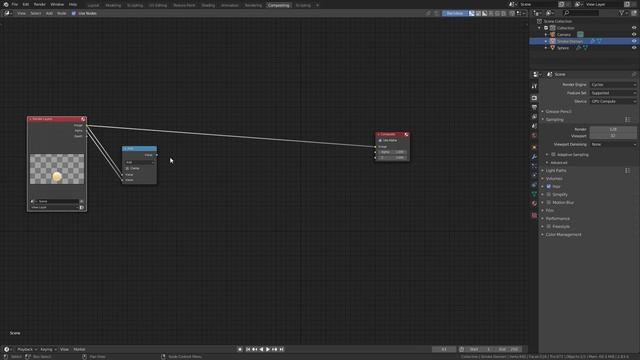Adjust the Render samples value field
640x360 pixels.
point(613,129)
